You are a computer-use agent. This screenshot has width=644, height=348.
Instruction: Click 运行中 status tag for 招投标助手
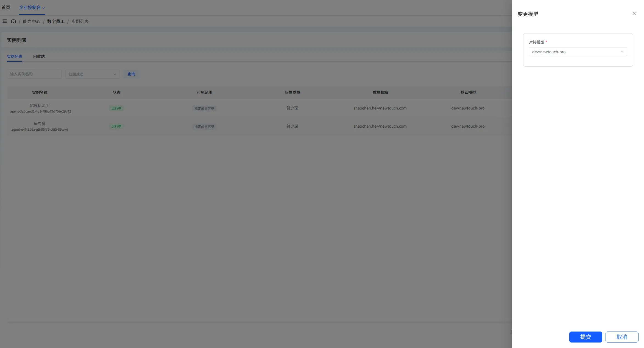click(x=116, y=108)
